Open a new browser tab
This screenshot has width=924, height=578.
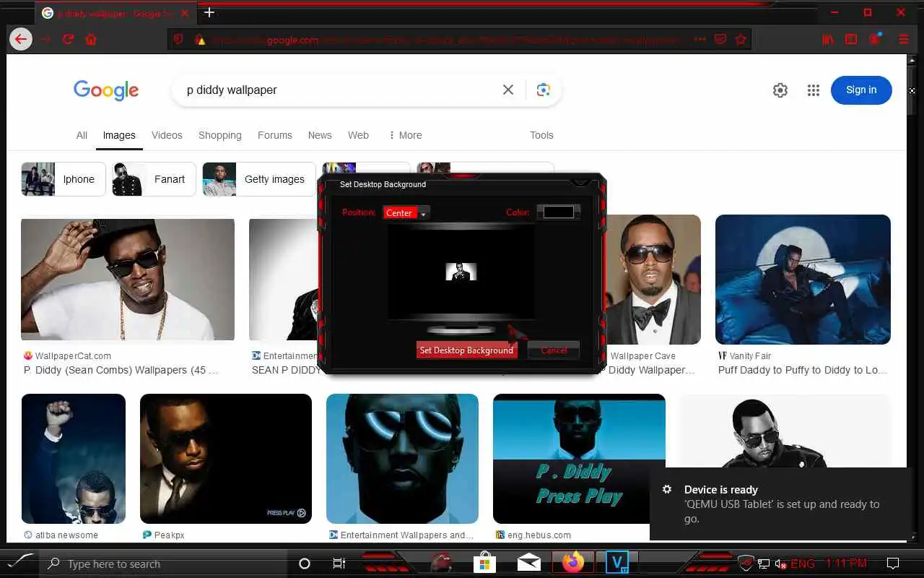pos(209,12)
